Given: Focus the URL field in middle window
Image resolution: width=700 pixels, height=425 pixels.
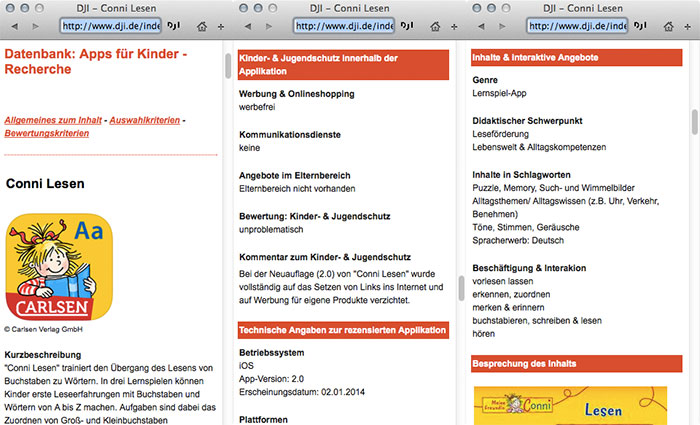Looking at the screenshot, I should (344, 26).
